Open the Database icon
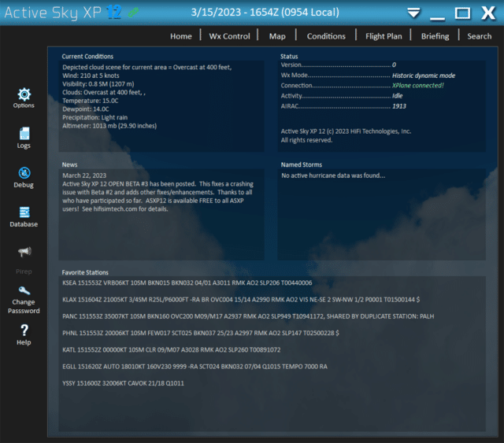Viewport: 504px width, 443px height. pos(24,212)
